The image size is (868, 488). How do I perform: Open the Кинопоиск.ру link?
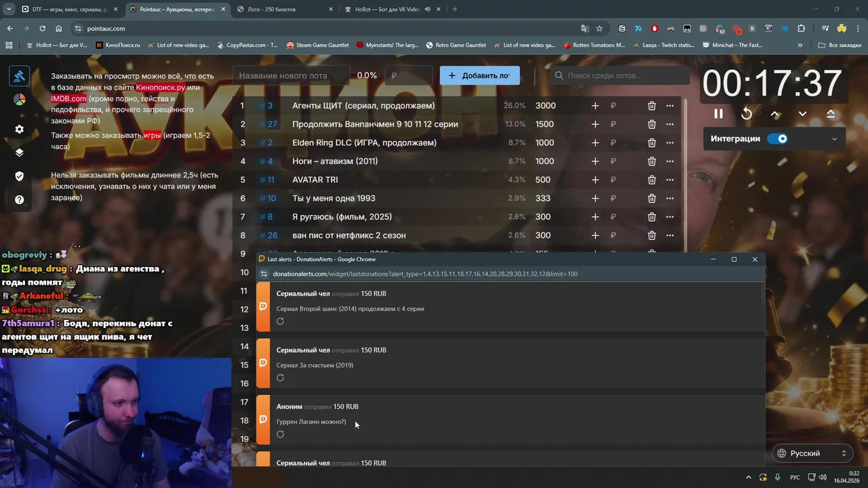pos(160,87)
